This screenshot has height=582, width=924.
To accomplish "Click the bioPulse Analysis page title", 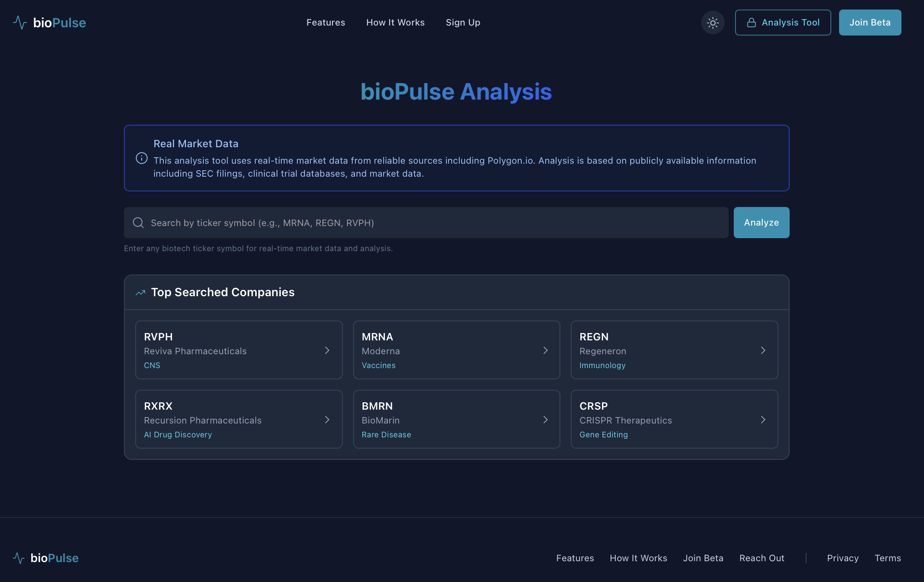I will point(456,92).
